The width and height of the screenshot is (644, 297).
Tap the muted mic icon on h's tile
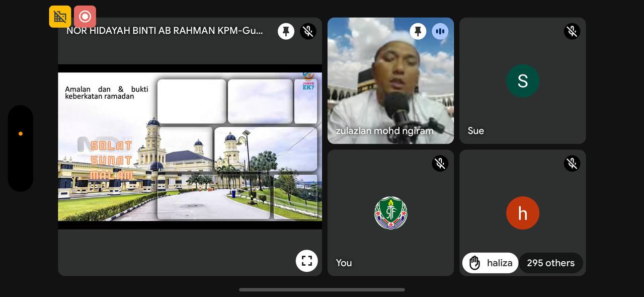pos(572,163)
